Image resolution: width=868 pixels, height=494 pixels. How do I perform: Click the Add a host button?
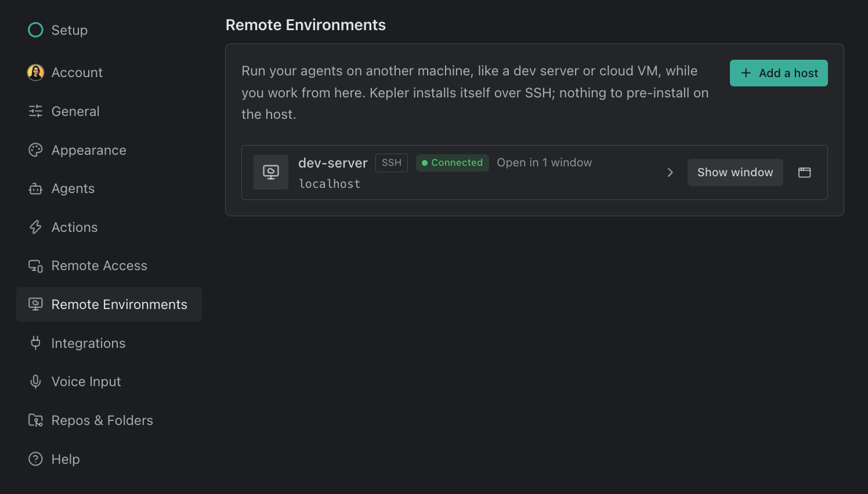click(x=779, y=73)
